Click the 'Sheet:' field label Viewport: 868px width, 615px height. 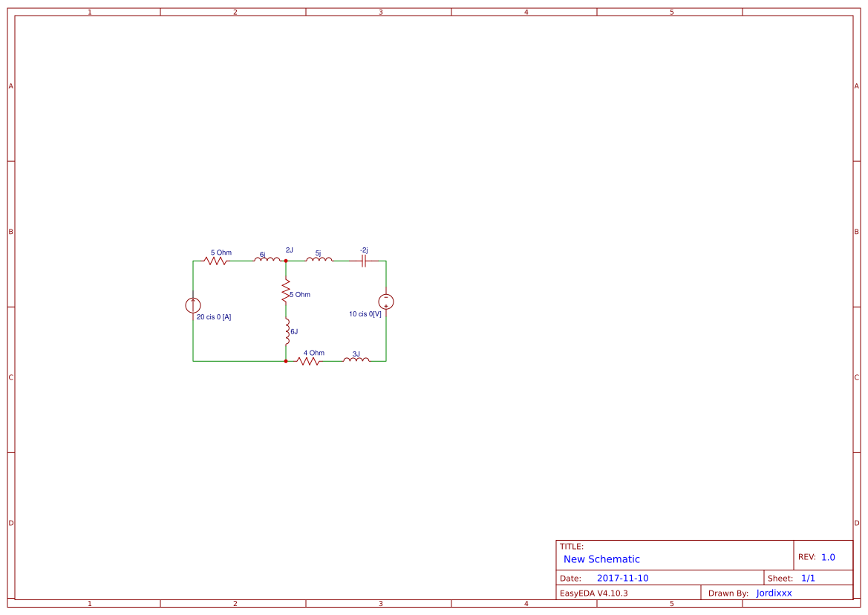(x=780, y=579)
